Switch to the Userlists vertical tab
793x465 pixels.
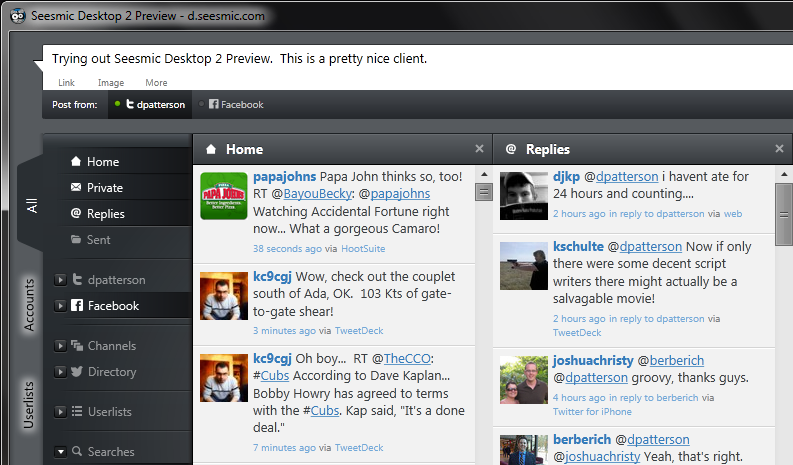(x=28, y=405)
